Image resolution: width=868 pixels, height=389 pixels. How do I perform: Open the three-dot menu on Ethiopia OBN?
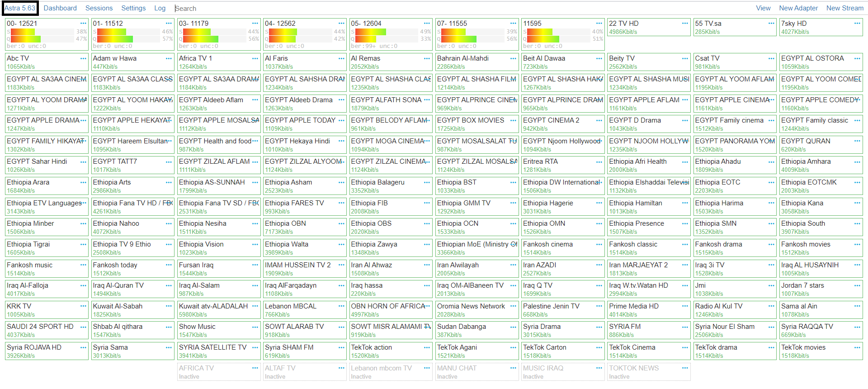tap(341, 223)
